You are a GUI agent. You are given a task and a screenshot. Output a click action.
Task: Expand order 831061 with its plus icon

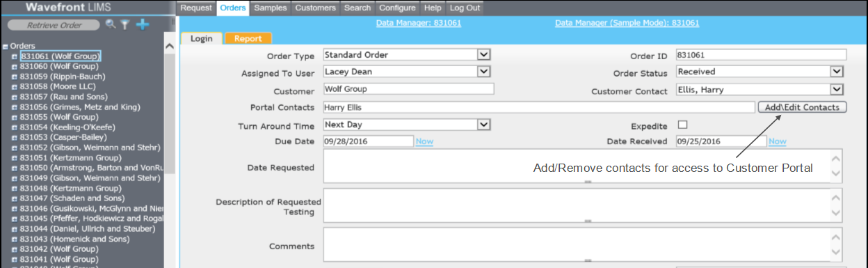15,56
